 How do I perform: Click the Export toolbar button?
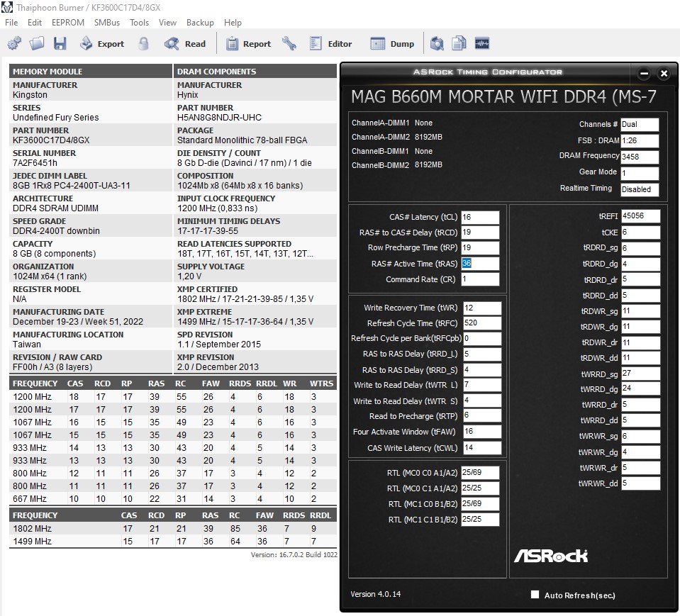coord(102,43)
